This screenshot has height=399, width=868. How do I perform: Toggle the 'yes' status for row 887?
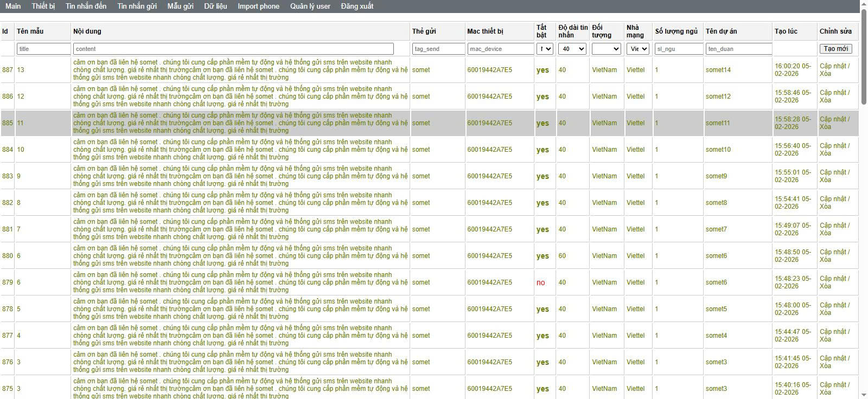pos(542,70)
